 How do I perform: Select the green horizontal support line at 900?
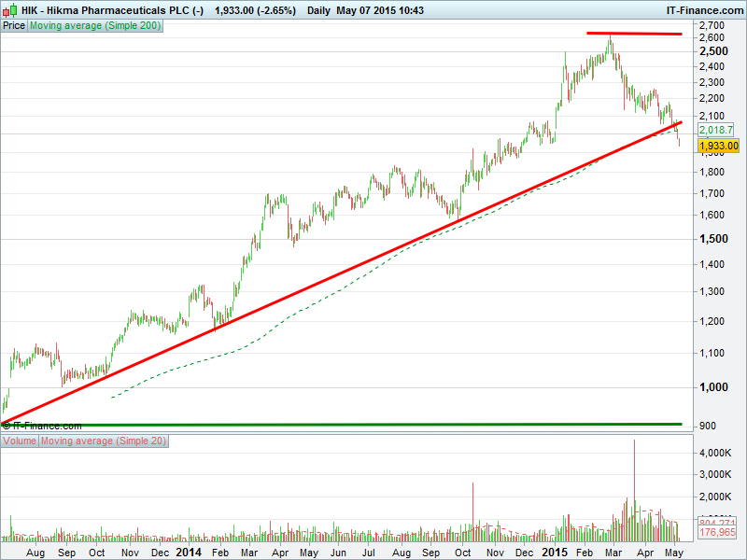click(342, 424)
